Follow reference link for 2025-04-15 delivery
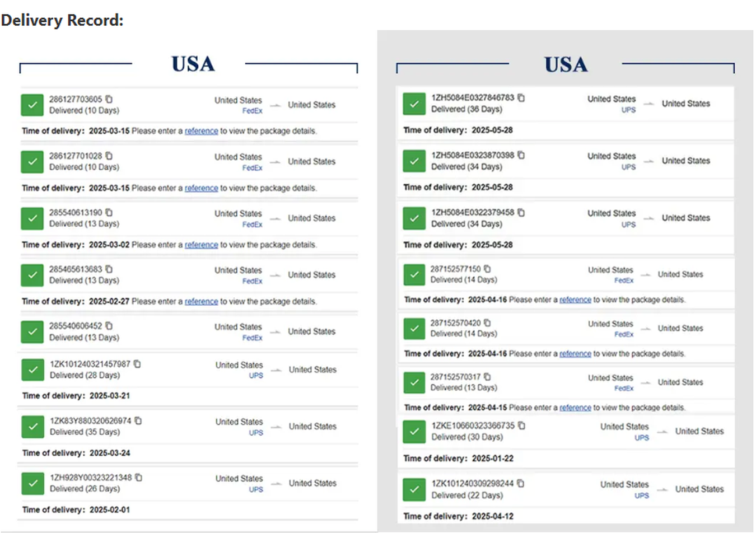 [575, 408]
